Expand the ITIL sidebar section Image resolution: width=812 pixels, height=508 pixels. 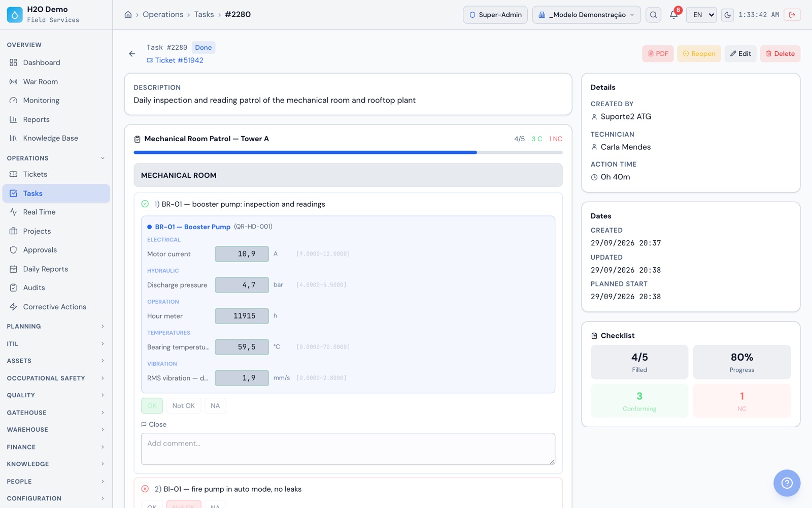click(56, 344)
